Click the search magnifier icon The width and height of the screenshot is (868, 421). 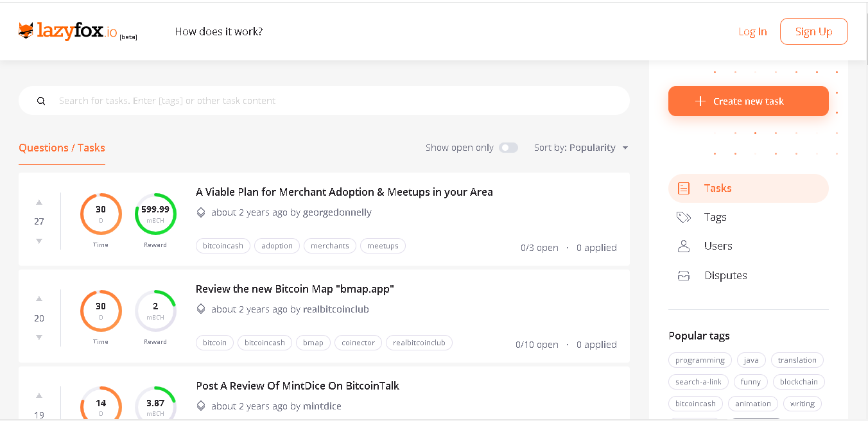click(x=41, y=101)
